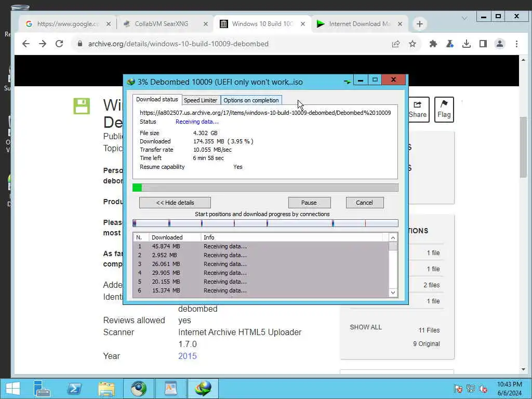Bookmark this page with star icon

pos(412,44)
